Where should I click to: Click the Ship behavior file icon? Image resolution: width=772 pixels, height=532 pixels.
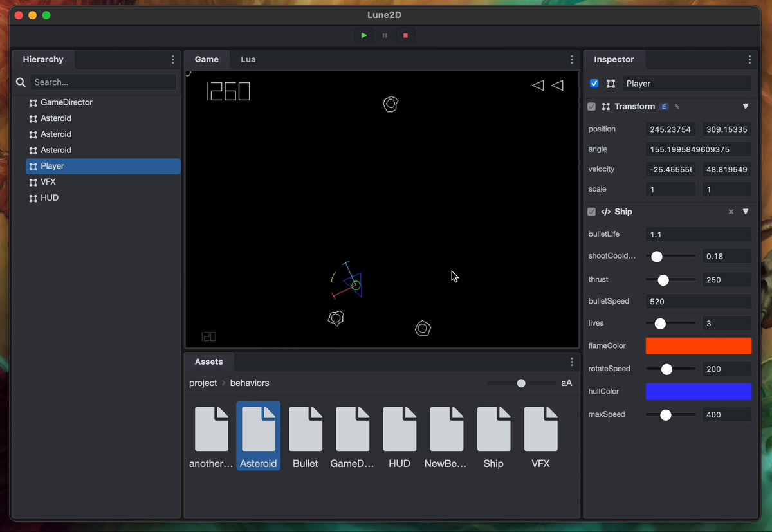[493, 429]
